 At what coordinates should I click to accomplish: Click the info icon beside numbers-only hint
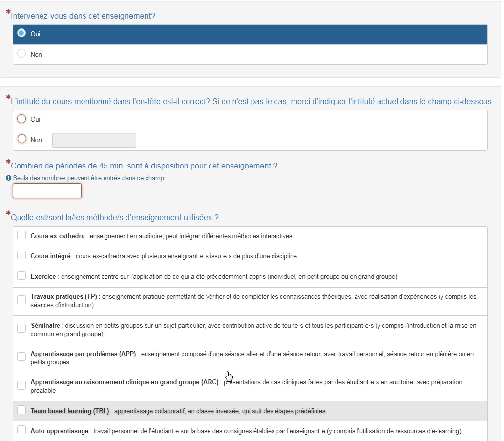[x=9, y=178]
